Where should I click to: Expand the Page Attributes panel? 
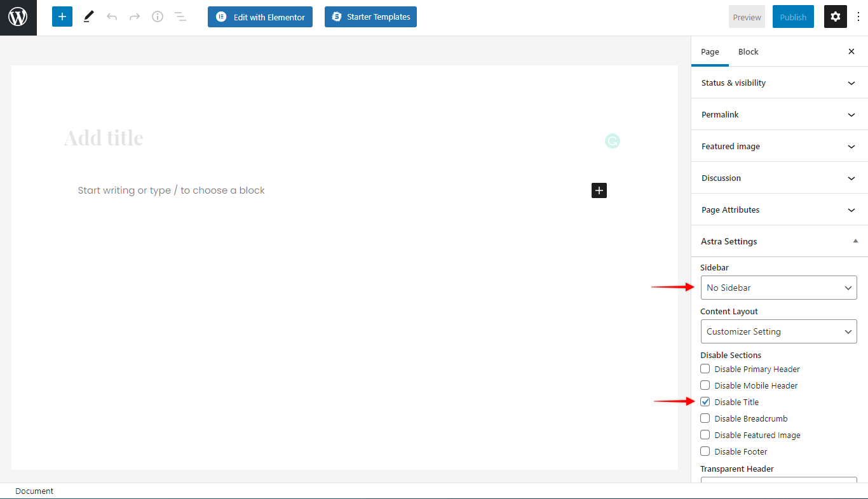coord(779,210)
